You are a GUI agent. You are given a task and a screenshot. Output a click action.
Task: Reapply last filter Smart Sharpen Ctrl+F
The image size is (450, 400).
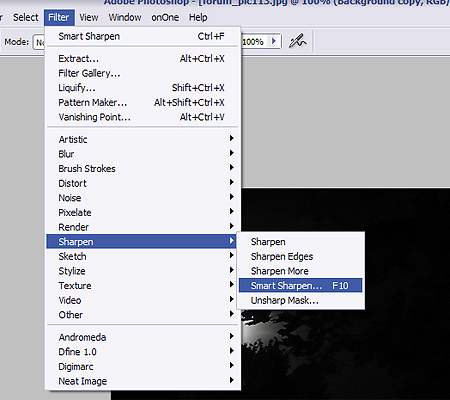142,36
